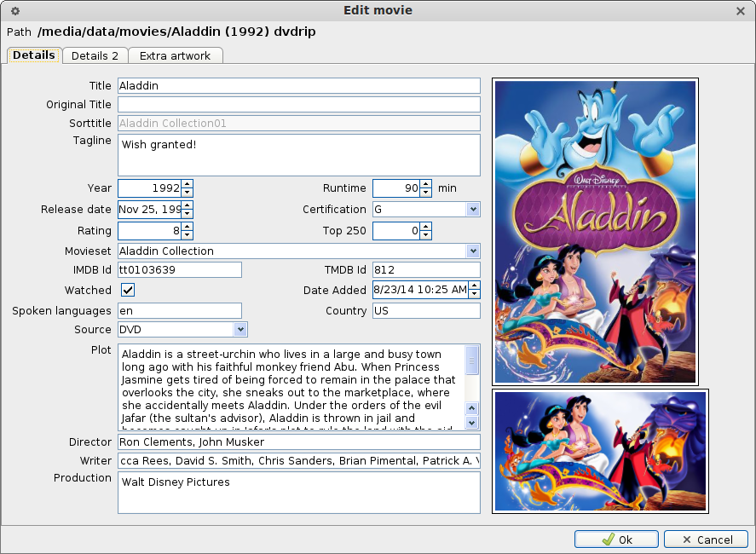
Task: Switch to the Details 2 tab
Action: 95,56
